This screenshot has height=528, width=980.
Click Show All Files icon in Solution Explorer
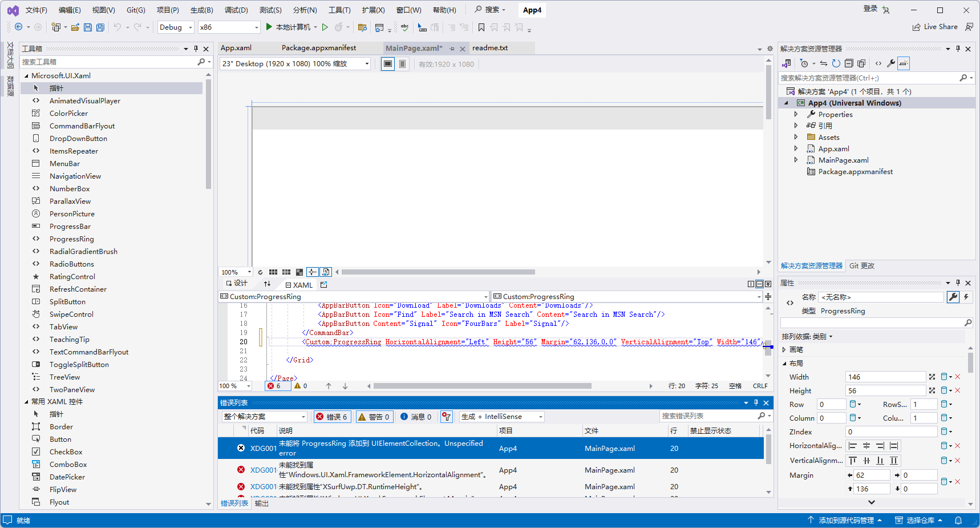click(x=861, y=63)
